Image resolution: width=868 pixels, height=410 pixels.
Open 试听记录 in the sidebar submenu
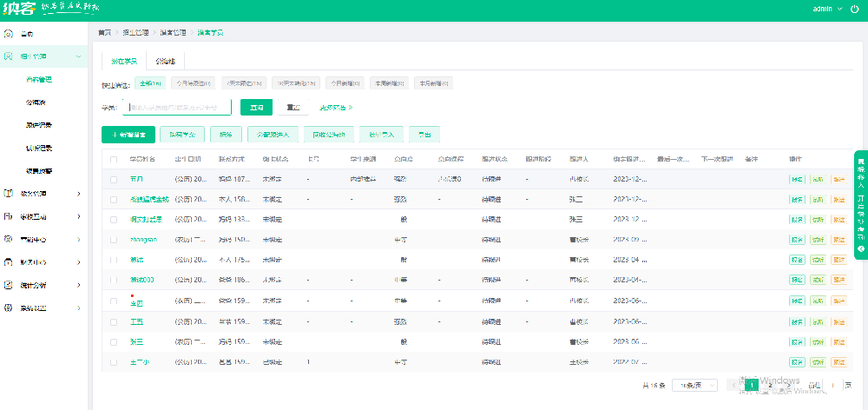[x=39, y=149]
